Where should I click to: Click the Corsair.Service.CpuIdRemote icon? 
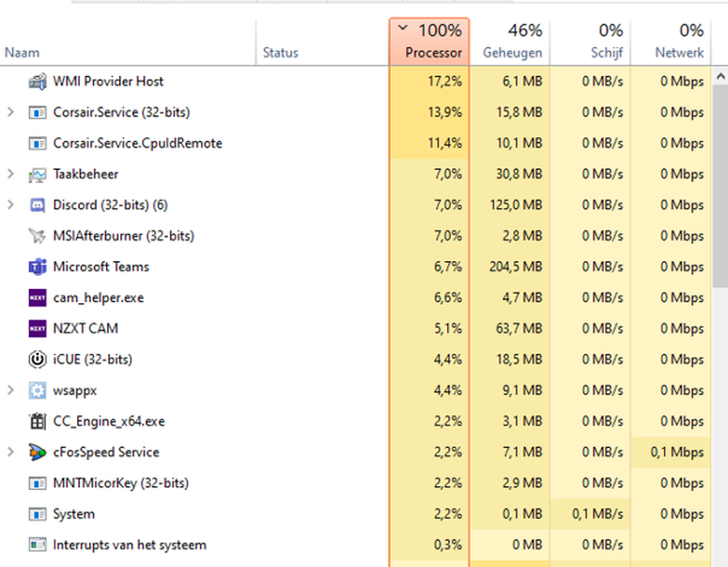[38, 144]
